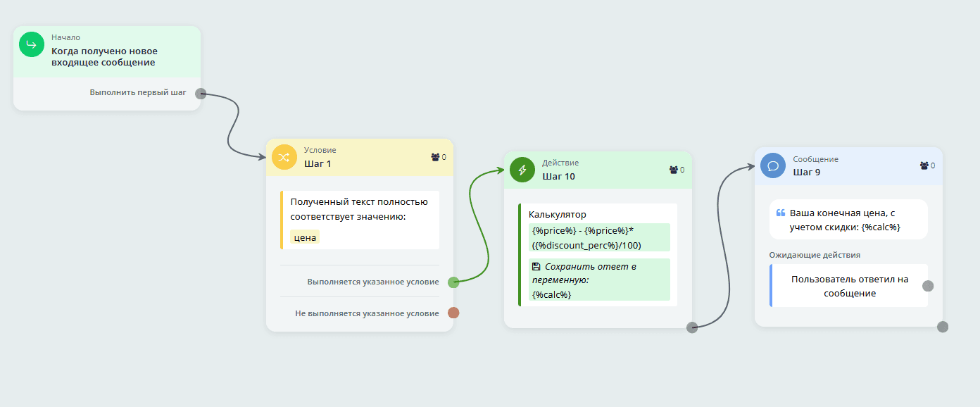The width and height of the screenshot is (980, 407).
Task: Open message text 'Ваша конечная цена' bubble
Action: (848, 219)
